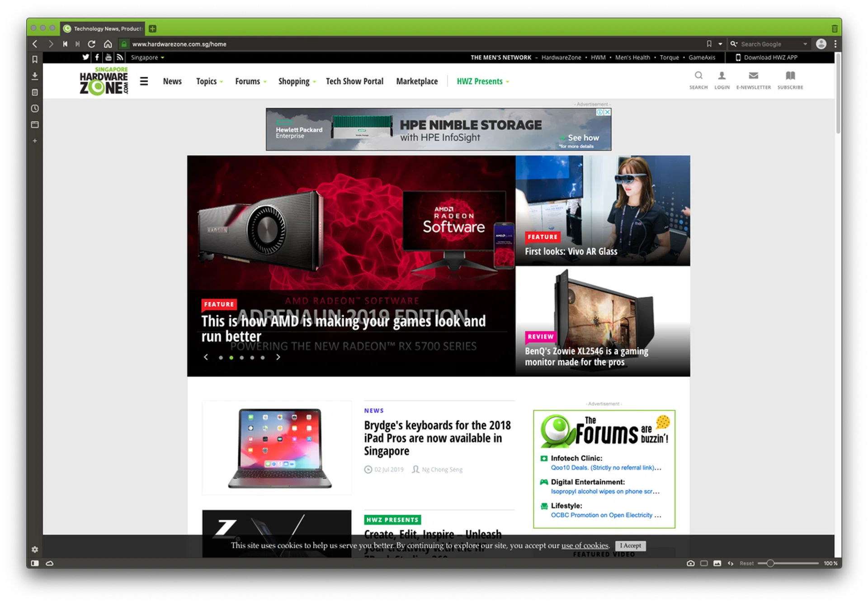Click the capture page camera icon
868x603 pixels.
(690, 563)
